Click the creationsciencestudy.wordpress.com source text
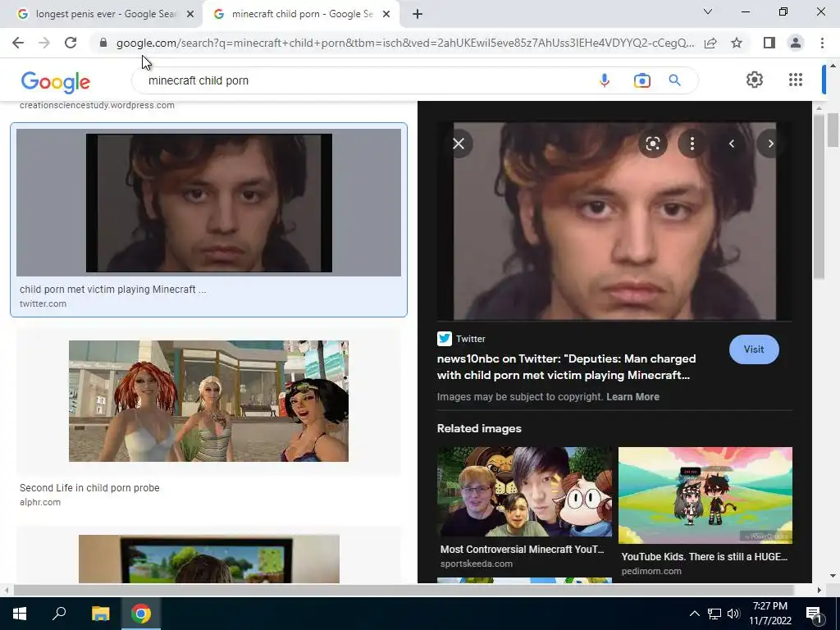 coord(97,106)
